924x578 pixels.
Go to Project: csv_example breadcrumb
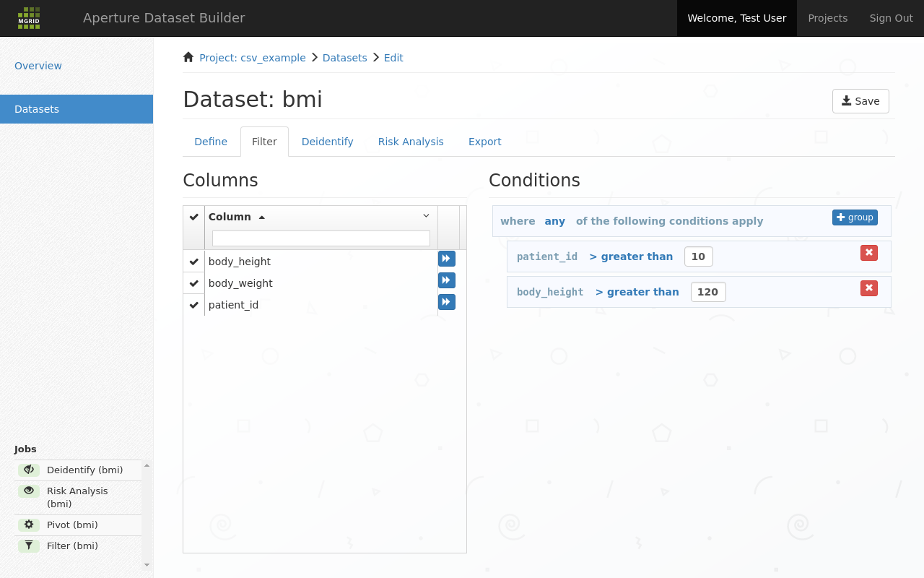point(253,58)
